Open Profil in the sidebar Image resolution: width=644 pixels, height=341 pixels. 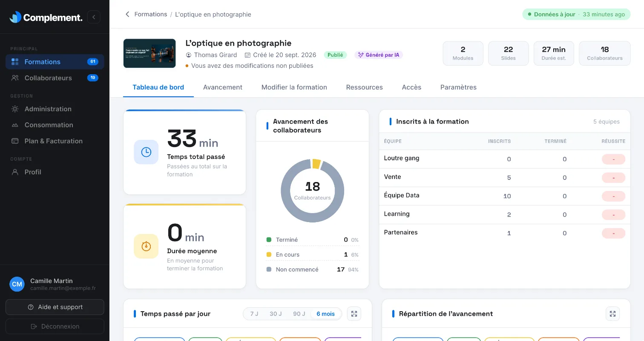(55, 172)
